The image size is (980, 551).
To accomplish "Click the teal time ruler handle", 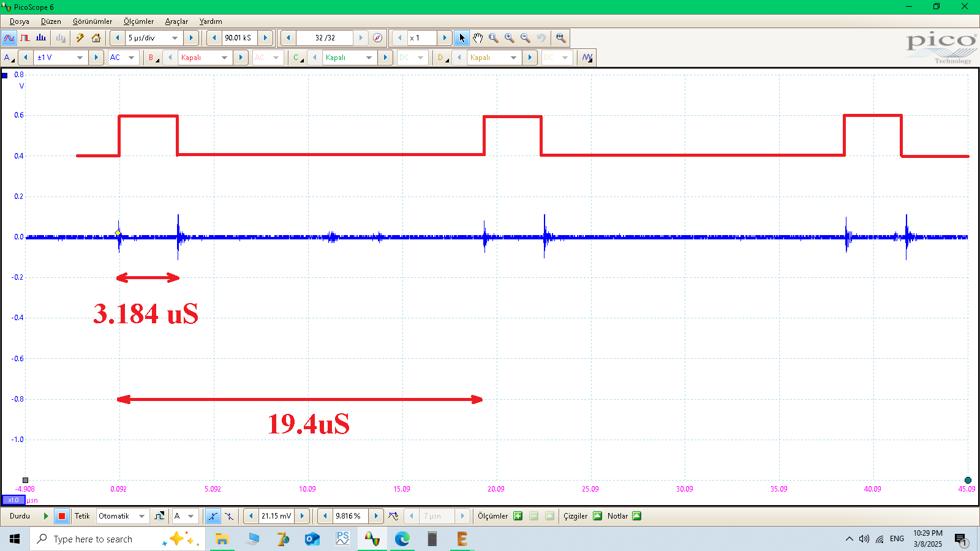I will pyautogui.click(x=968, y=481).
